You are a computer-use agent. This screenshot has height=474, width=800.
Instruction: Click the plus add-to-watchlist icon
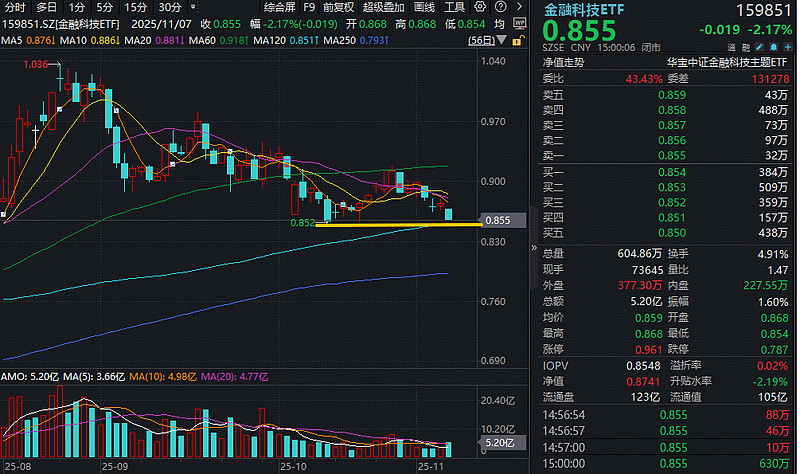[x=787, y=47]
